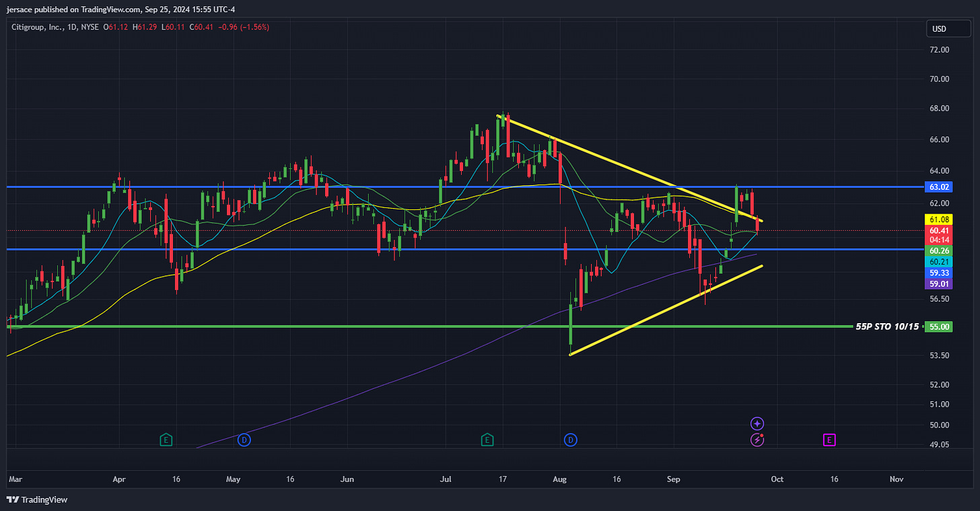
Task: Click the 51.00 price axis value
Action: [939, 405]
